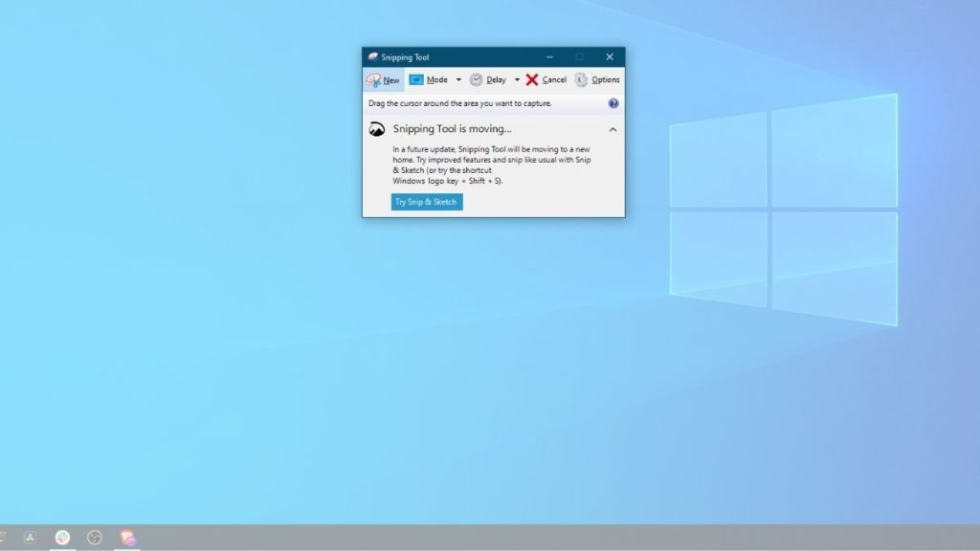The height and width of the screenshot is (551, 980).
Task: Minimize the Snipping Tool window
Action: (549, 56)
